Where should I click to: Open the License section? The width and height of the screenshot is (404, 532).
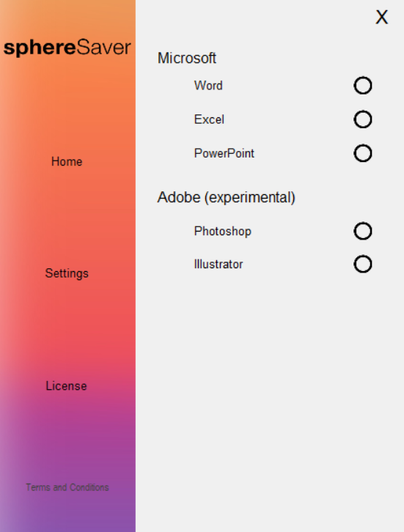click(66, 385)
